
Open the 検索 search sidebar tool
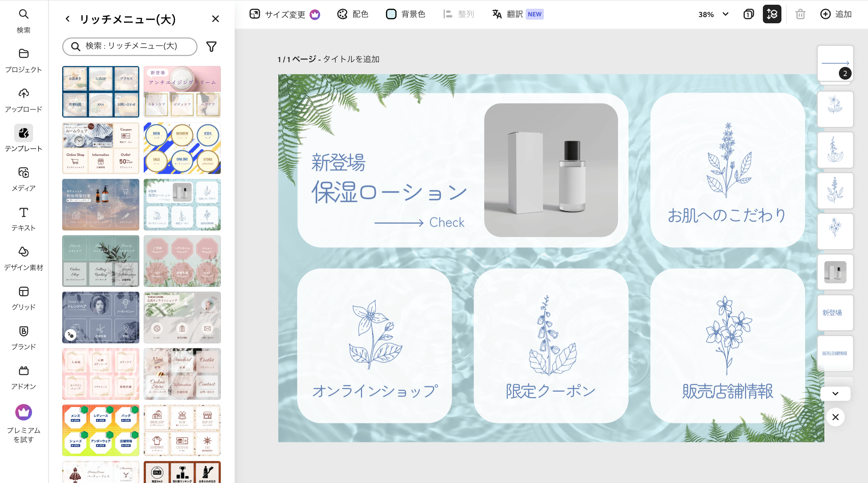pos(24,20)
